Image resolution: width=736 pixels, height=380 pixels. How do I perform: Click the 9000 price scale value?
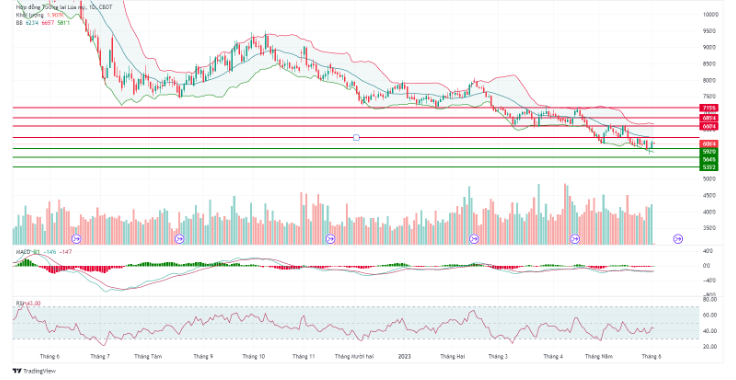710,47
